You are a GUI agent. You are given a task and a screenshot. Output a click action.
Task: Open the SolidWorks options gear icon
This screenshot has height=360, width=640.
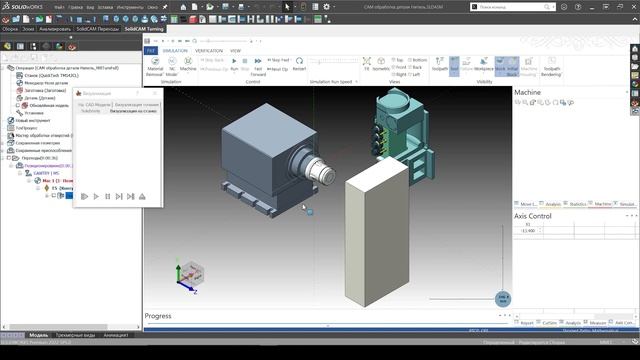(327, 7)
